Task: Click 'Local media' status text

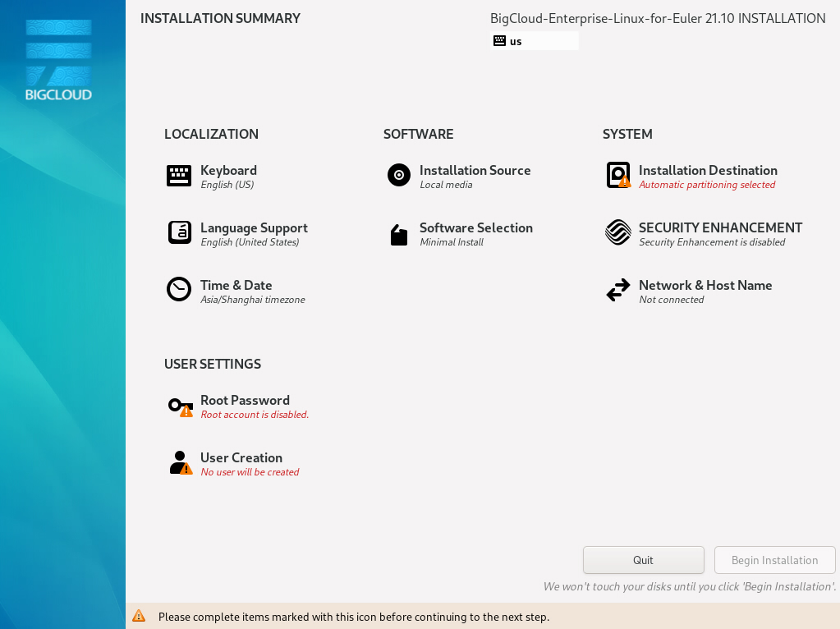Action: point(446,185)
